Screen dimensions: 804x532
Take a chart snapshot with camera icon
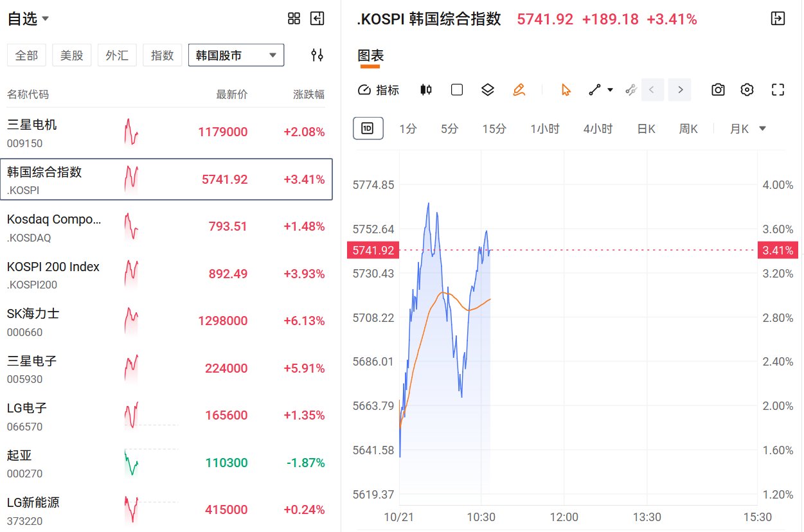718,90
